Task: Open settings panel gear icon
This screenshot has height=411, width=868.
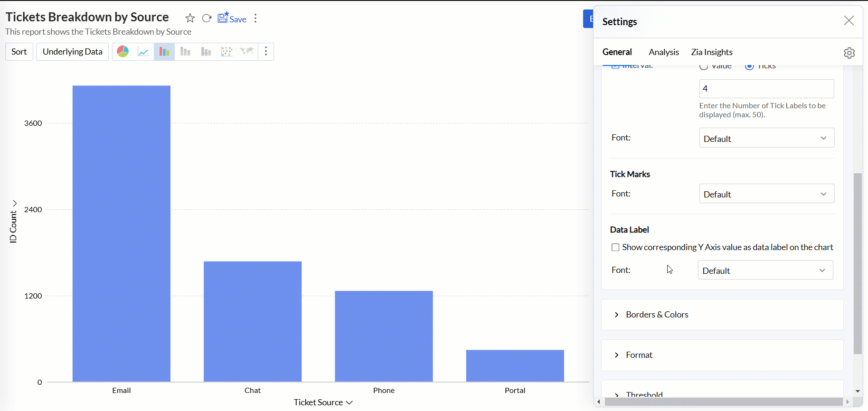Action: pos(849,53)
